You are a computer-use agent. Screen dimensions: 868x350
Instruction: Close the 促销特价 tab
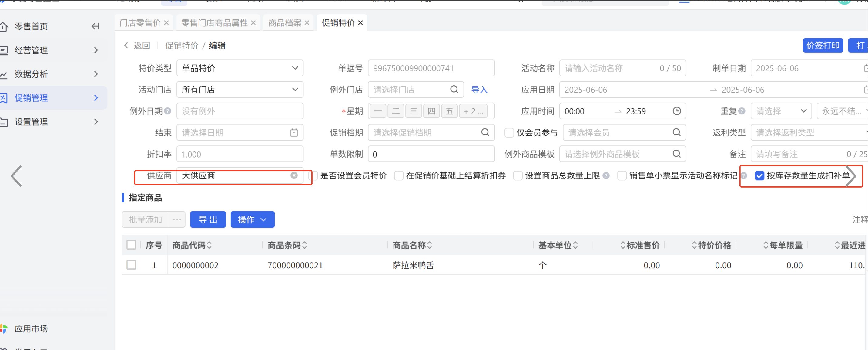360,22
